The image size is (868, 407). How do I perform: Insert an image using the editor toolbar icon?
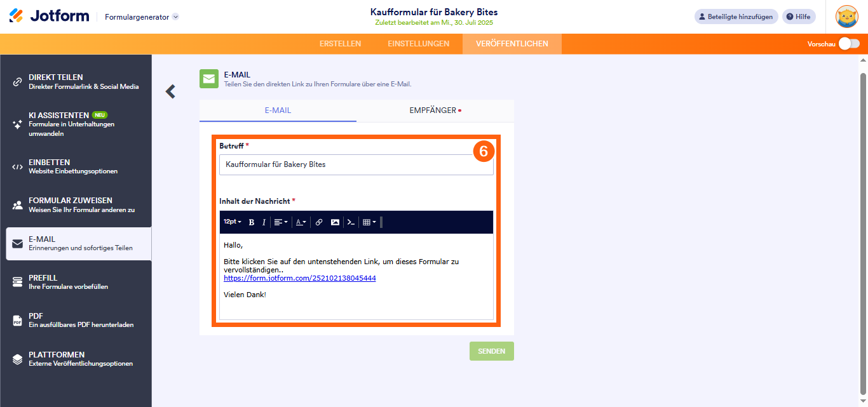(x=334, y=222)
